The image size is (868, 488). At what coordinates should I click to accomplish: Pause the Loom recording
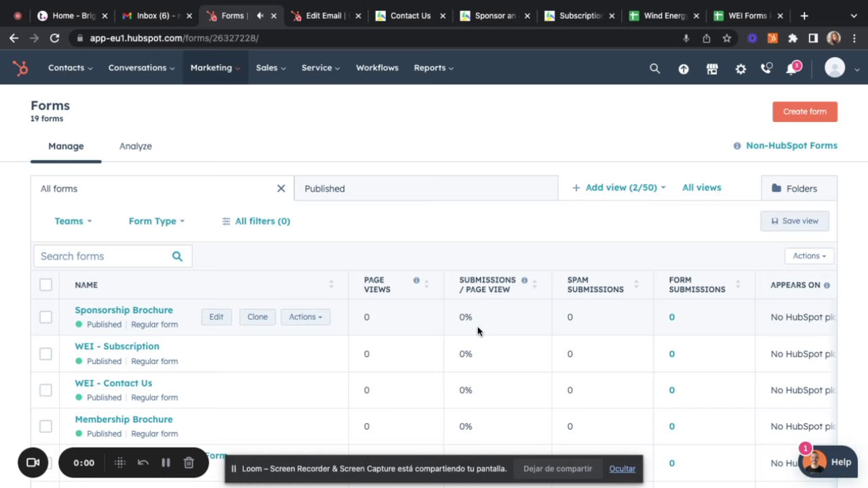click(x=165, y=463)
